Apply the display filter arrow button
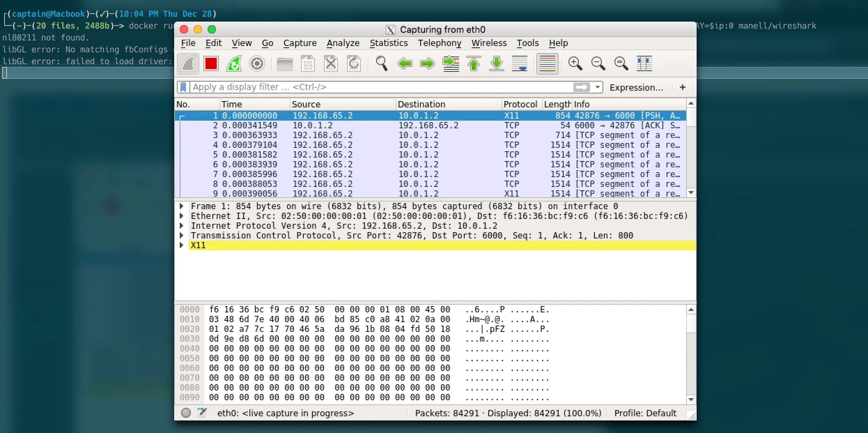 (582, 87)
